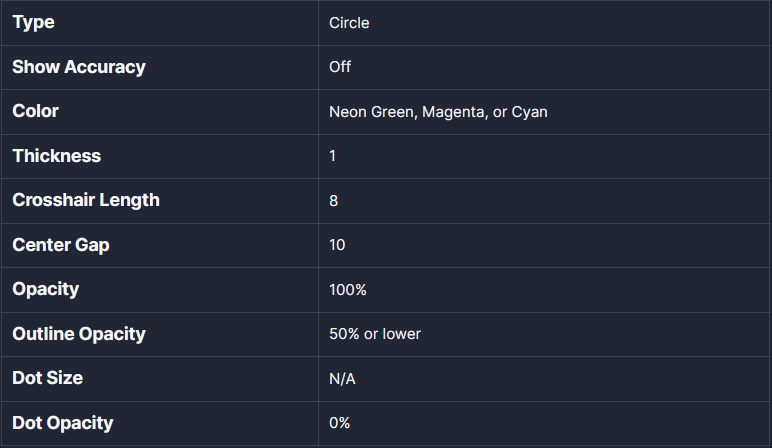This screenshot has width=772, height=448.
Task: Select the "50% or lower" value
Action: coord(375,334)
